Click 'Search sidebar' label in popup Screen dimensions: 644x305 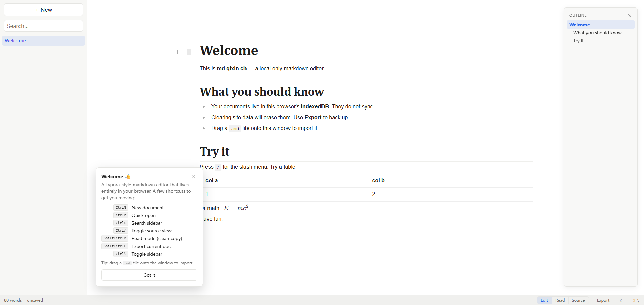[147, 223]
